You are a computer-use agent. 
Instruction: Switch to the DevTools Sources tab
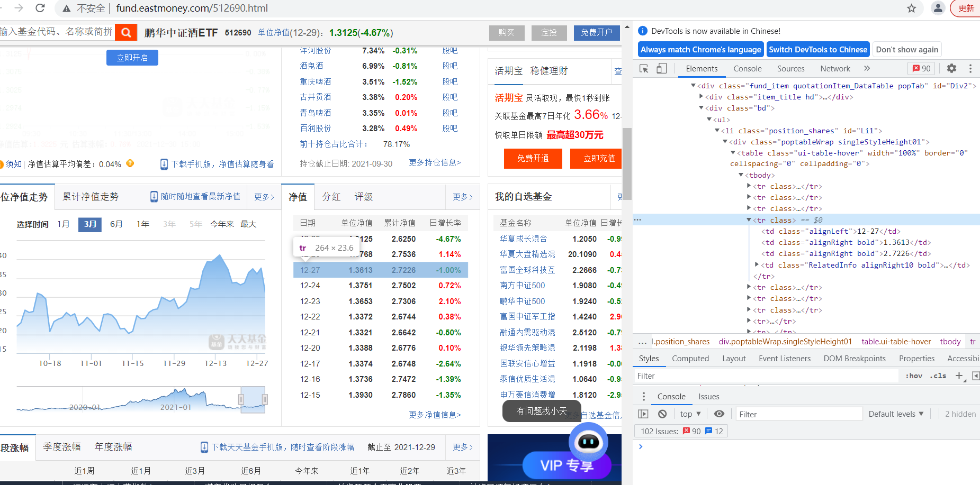[x=790, y=69]
